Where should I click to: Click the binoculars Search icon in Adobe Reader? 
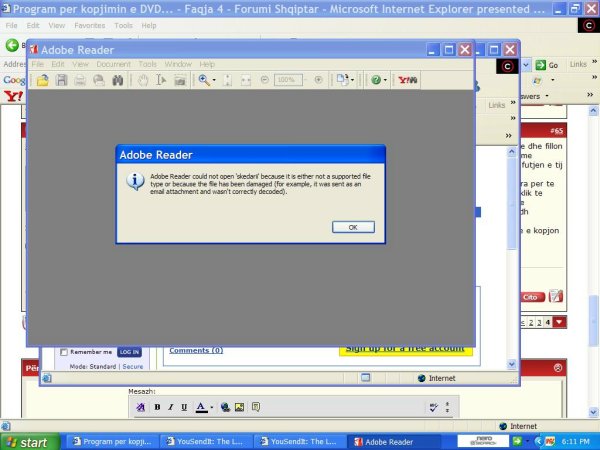(117, 80)
